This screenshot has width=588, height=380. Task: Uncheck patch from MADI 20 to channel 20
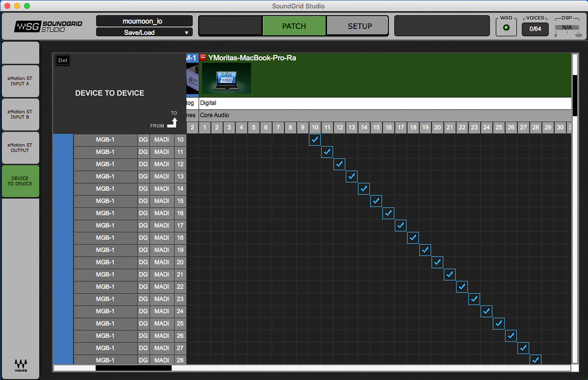[x=437, y=262]
